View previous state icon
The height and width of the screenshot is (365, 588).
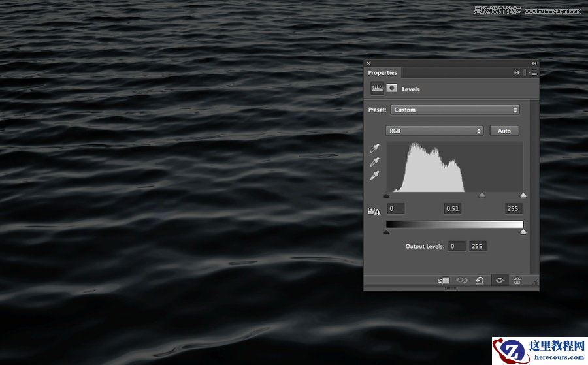[462, 280]
